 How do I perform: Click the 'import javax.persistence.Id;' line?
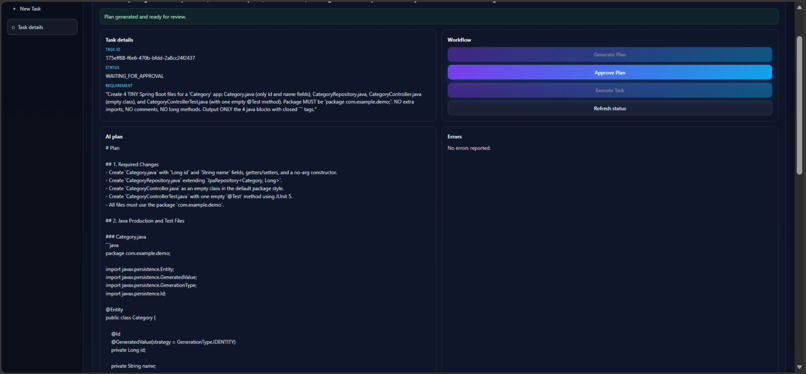136,293
